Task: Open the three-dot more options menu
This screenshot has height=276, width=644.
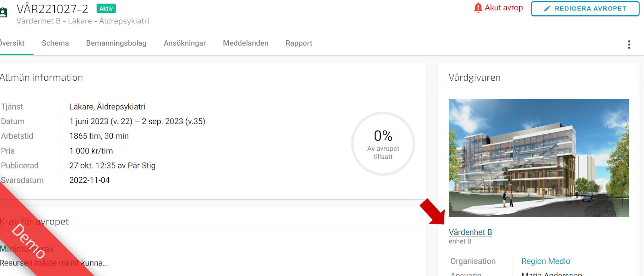Action: click(x=629, y=44)
